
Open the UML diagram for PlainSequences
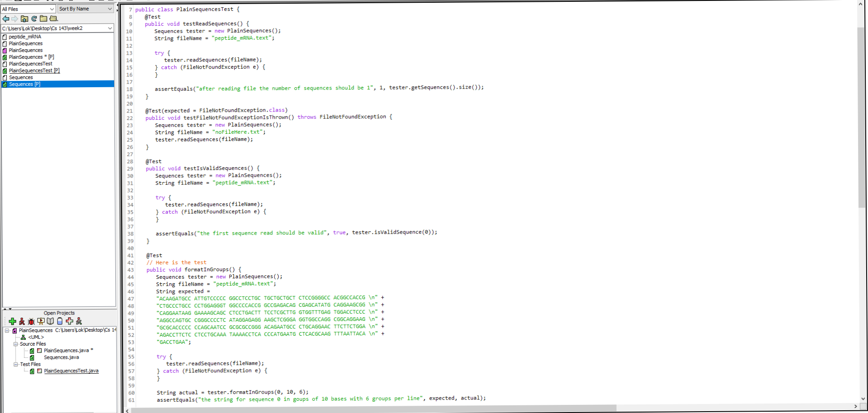pyautogui.click(x=36, y=337)
